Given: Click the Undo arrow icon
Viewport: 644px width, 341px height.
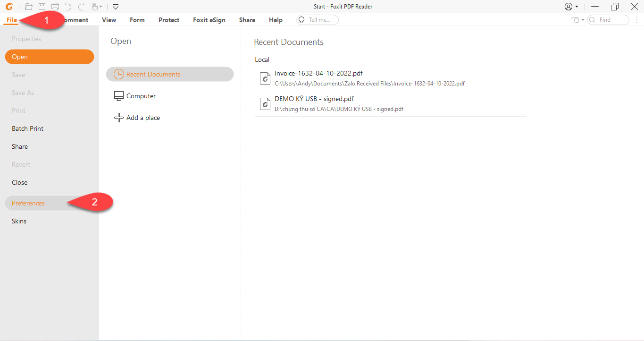Looking at the screenshot, I should click(68, 7).
